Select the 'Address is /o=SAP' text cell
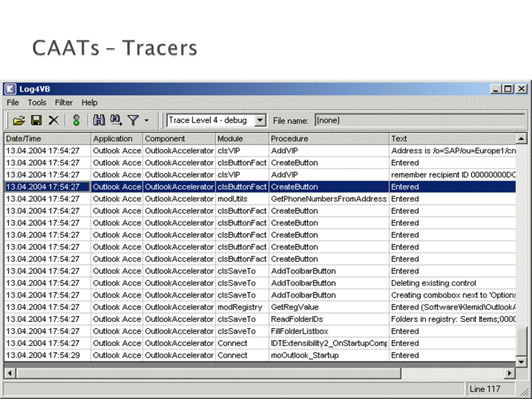Image resolution: width=532 pixels, height=399 pixels. (453, 151)
